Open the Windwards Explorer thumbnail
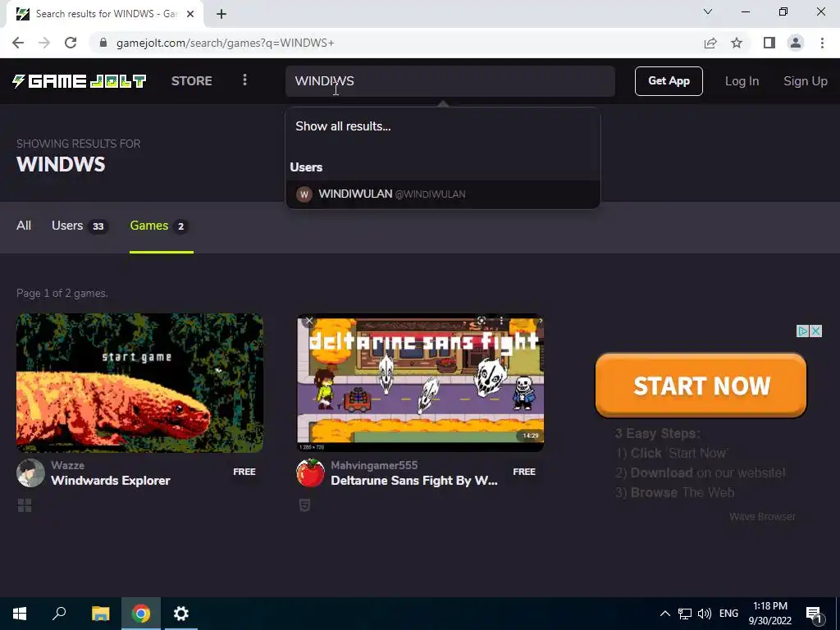The height and width of the screenshot is (630, 840). (x=139, y=382)
